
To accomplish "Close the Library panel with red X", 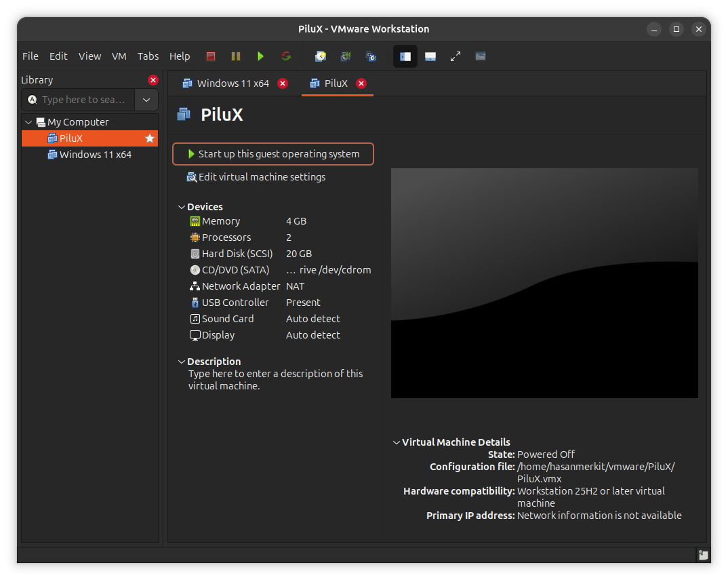I will 153,80.
